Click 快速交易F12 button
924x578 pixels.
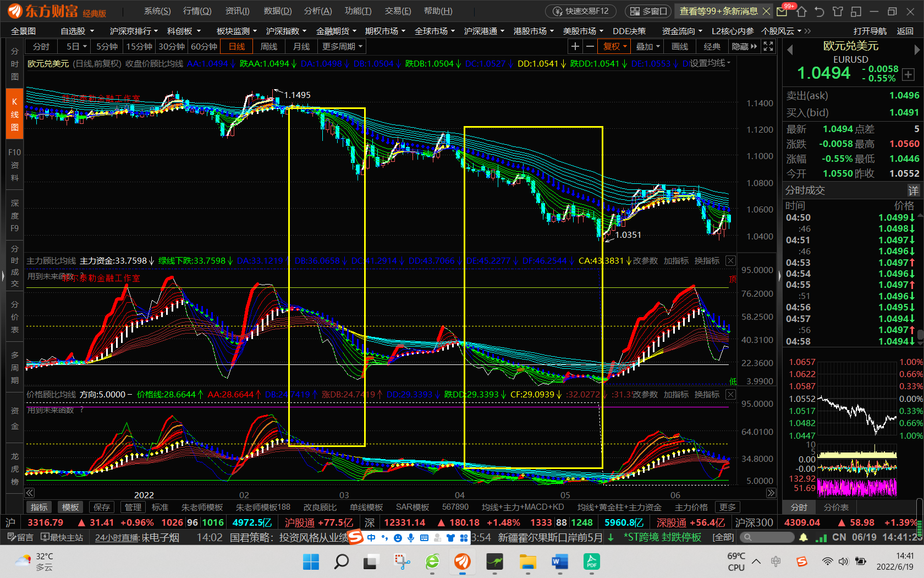(581, 11)
